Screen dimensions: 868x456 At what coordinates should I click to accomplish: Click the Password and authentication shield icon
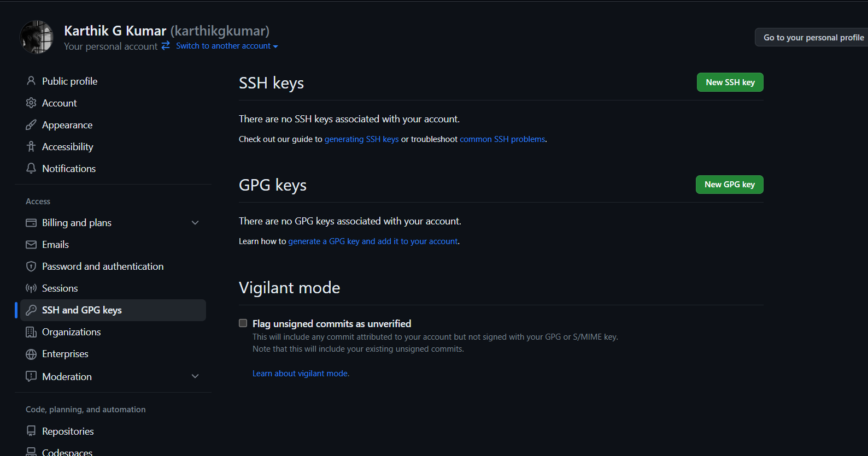(x=31, y=267)
